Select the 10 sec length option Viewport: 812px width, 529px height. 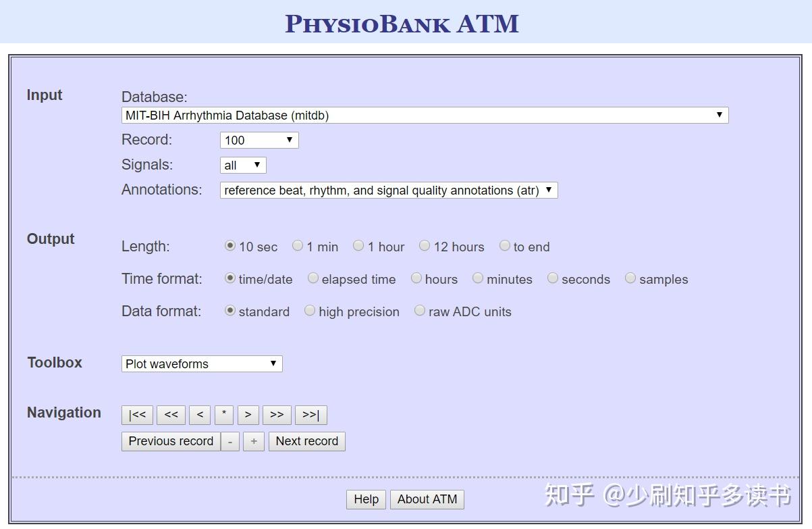click(230, 246)
